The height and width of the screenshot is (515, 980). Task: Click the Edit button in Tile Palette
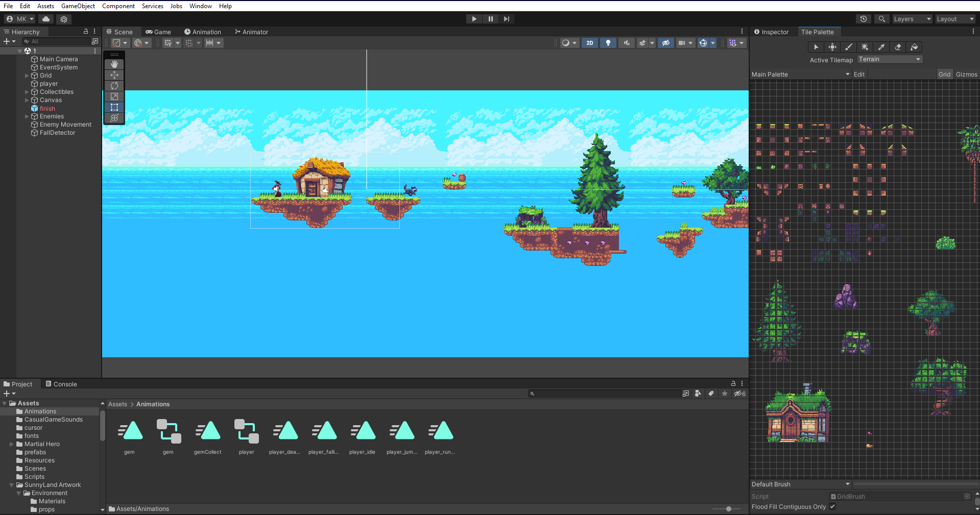(x=859, y=75)
